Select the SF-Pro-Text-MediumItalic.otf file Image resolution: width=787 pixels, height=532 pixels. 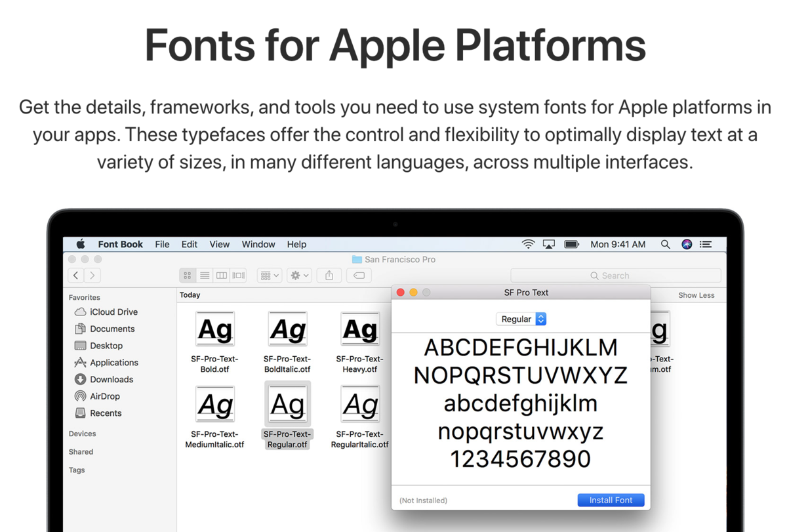click(x=215, y=417)
